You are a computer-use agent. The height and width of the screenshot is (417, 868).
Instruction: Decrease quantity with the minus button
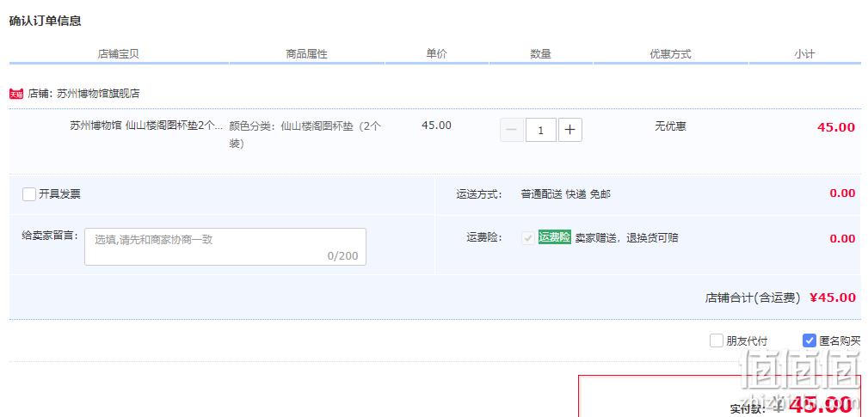512,130
